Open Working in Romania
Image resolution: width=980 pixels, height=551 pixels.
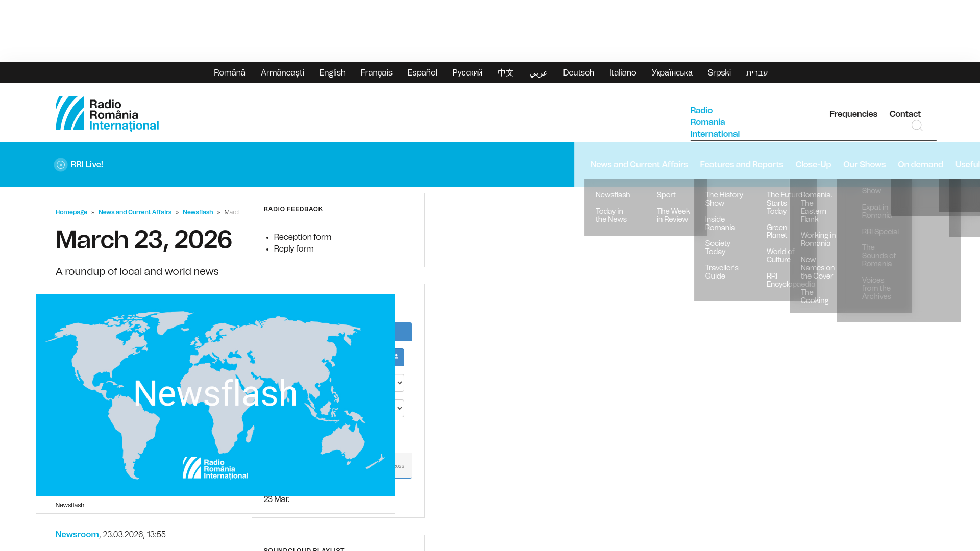[818, 239]
